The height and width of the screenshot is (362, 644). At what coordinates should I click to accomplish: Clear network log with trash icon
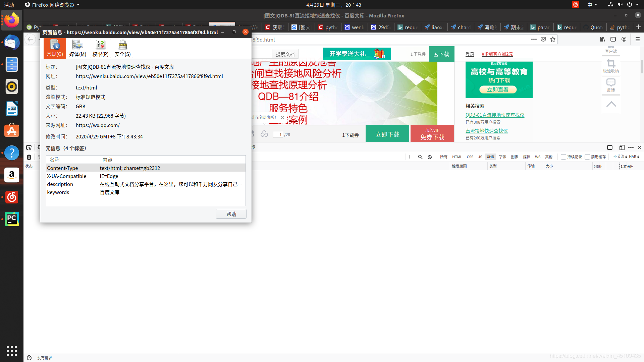pyautogui.click(x=29, y=157)
